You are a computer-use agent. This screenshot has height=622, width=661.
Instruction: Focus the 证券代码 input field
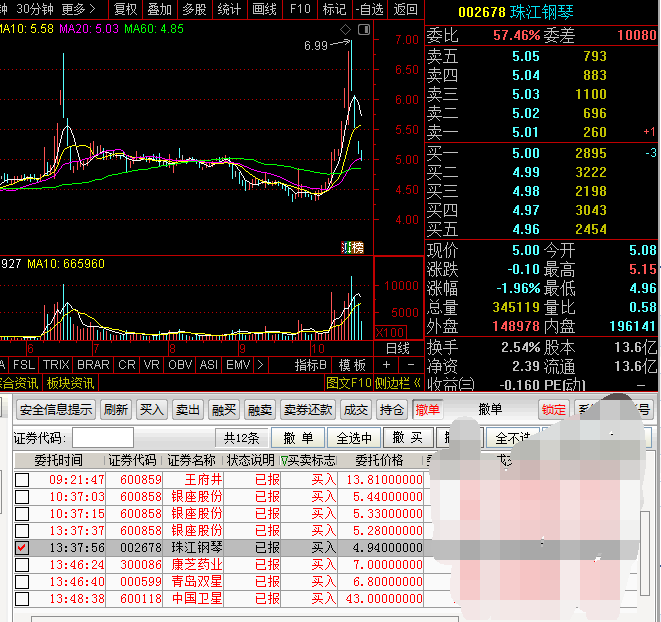click(x=103, y=438)
